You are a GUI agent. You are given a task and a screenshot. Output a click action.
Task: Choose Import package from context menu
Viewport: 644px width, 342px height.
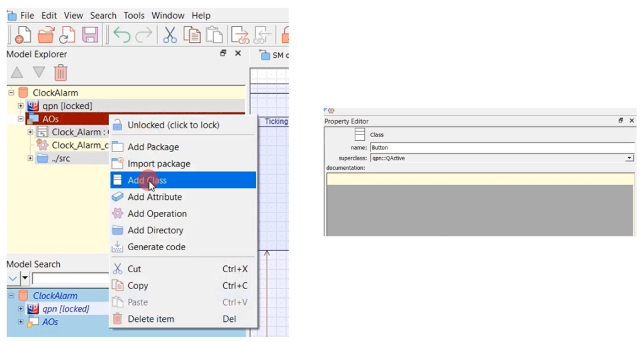(x=183, y=163)
